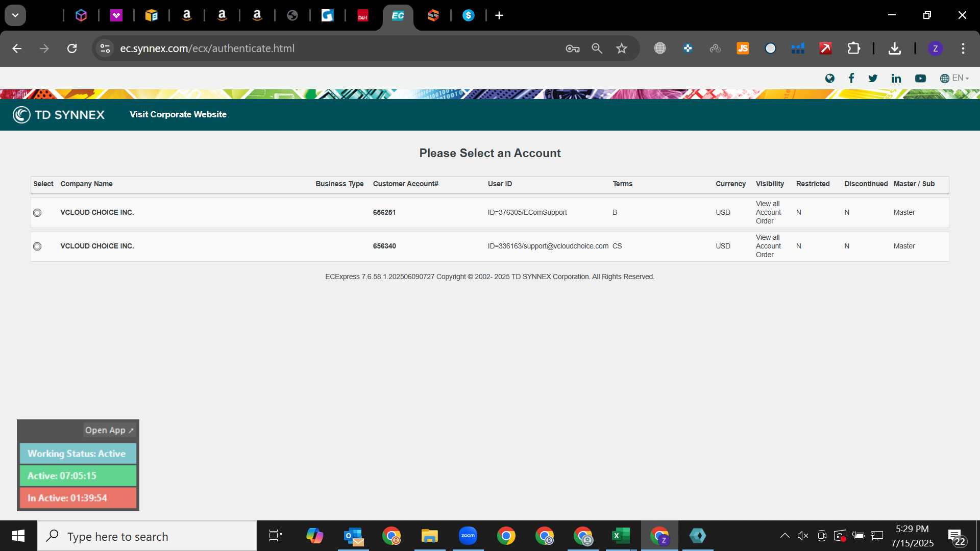Switch to the D&H red tab
The image size is (980, 551).
363,16
